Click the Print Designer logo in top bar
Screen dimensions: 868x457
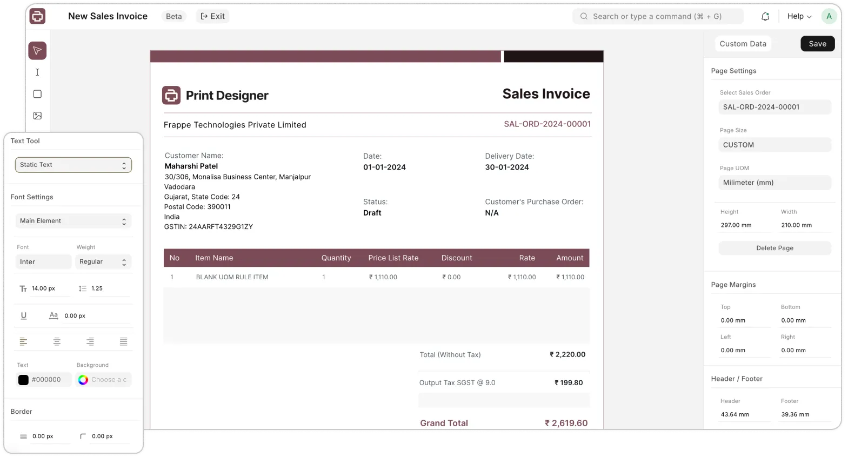click(x=37, y=16)
